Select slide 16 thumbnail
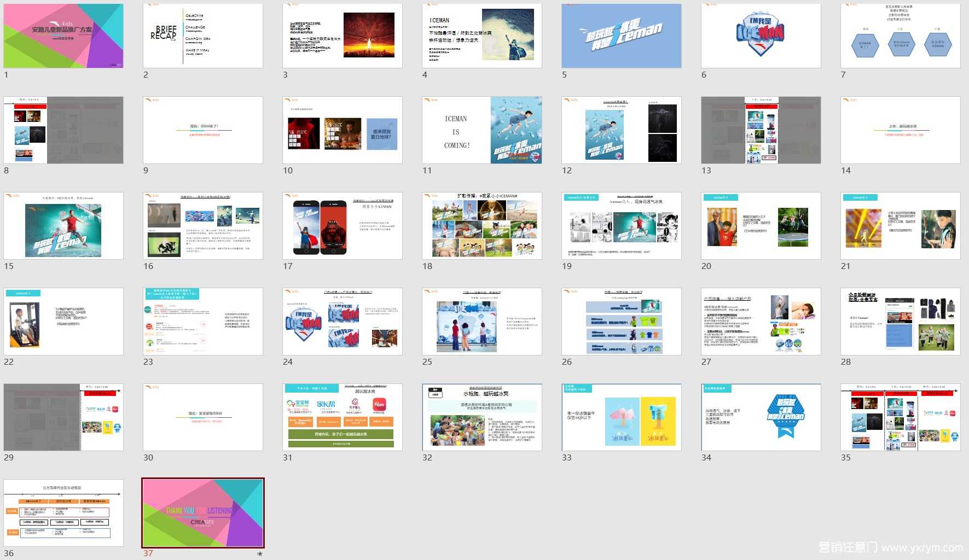The image size is (969, 560). click(x=203, y=226)
